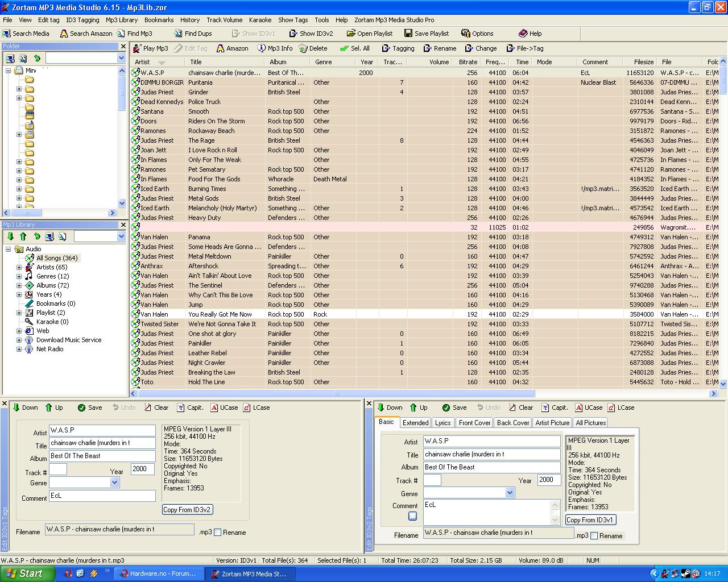The width and height of the screenshot is (728, 582).
Task: Click the Amazon button above the song list
Action: (232, 48)
